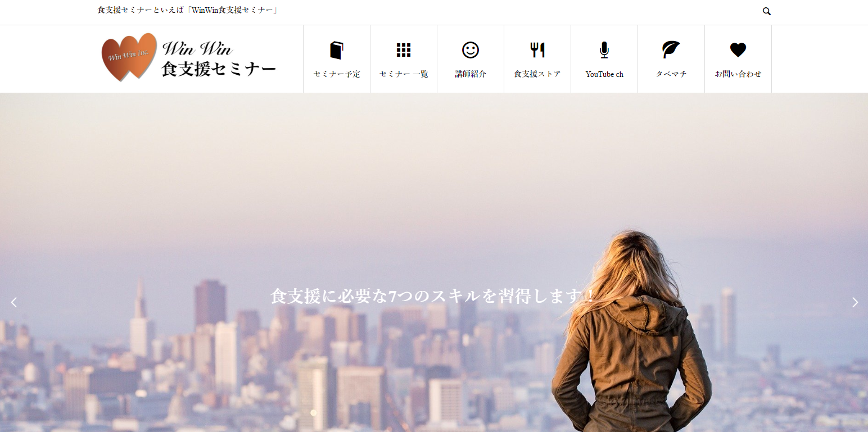Go to the 講師紹介 menu label
Viewport: 868px width, 432px height.
click(x=470, y=74)
